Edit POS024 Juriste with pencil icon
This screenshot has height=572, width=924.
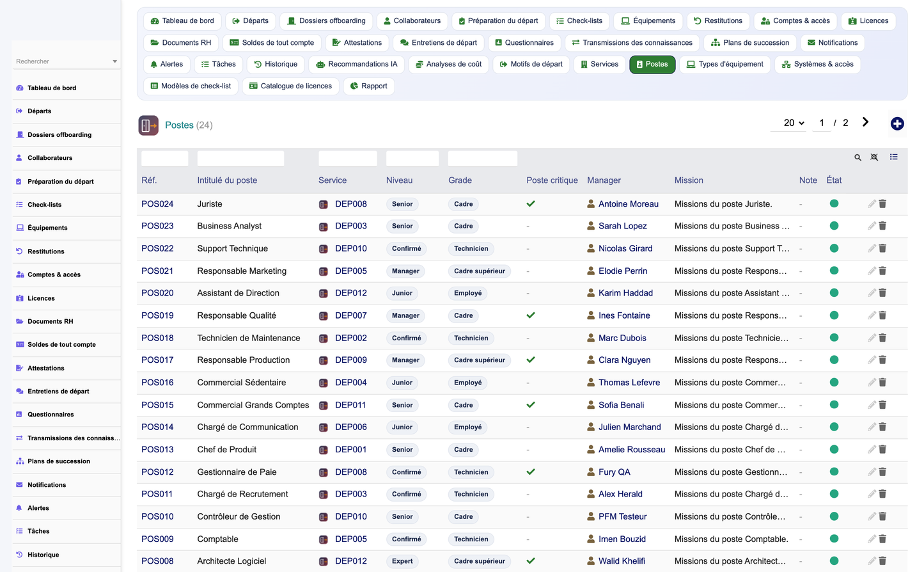872,203
